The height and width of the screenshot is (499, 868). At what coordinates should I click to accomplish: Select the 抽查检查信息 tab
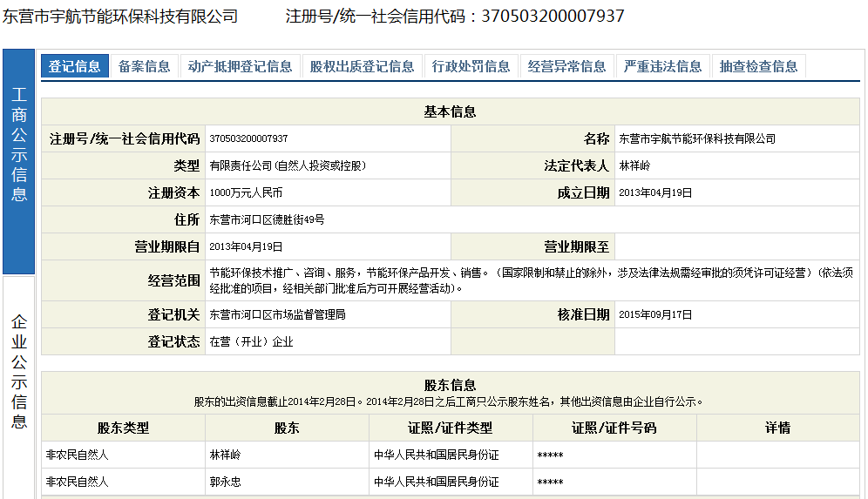759,66
